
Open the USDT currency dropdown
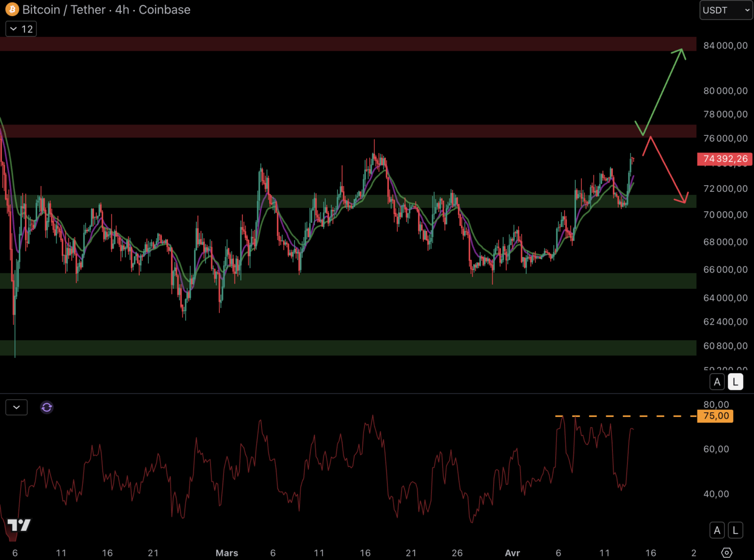click(725, 10)
